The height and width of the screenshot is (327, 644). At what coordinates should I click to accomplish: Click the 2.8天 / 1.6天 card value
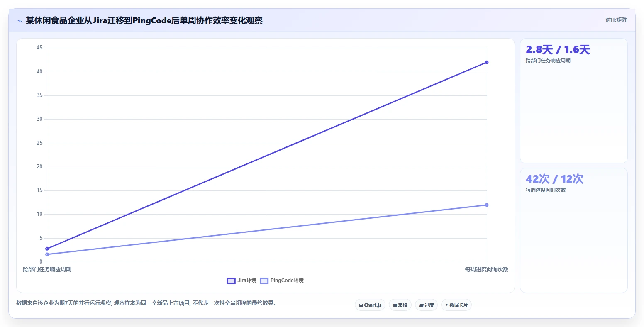558,50
